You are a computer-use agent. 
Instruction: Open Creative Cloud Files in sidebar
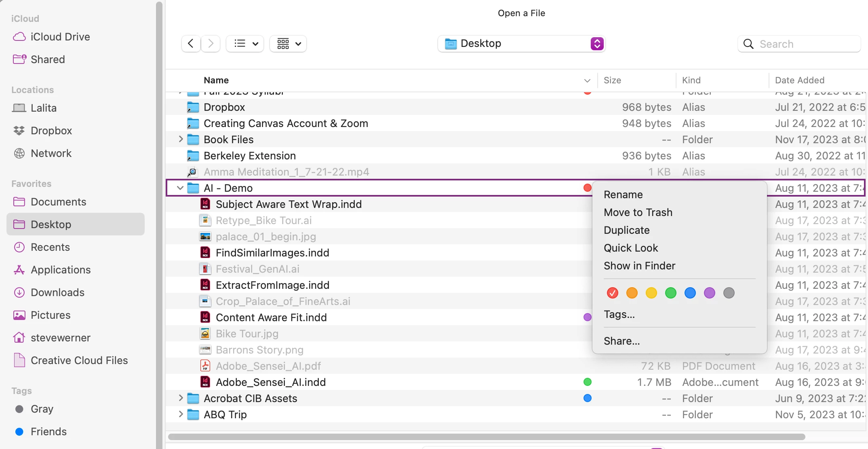[79, 360]
